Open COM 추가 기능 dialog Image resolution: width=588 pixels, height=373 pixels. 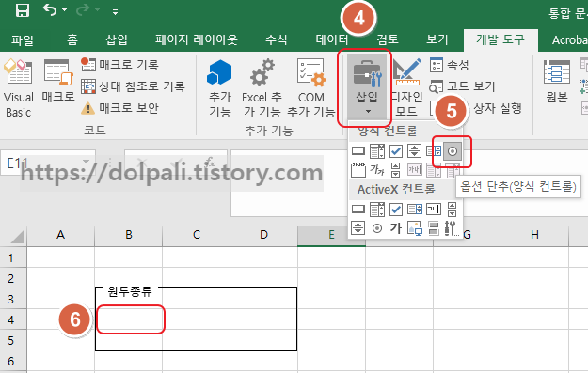[310, 88]
